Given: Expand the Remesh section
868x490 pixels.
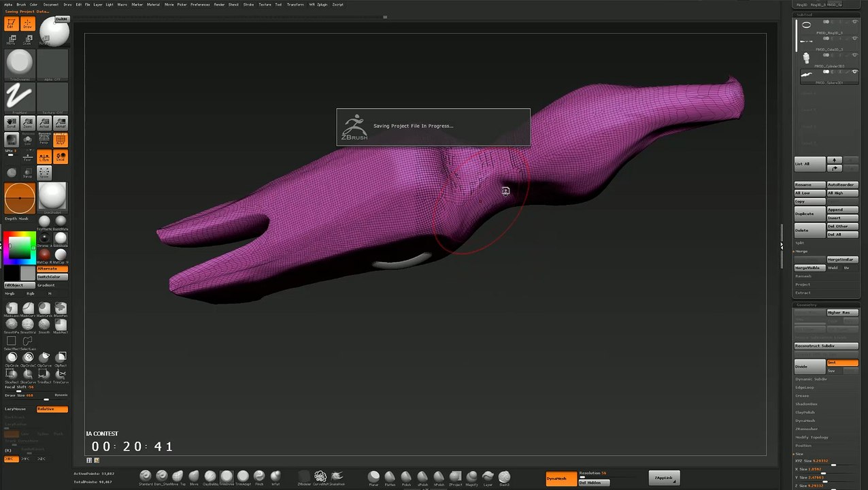Looking at the screenshot, I should (x=803, y=276).
